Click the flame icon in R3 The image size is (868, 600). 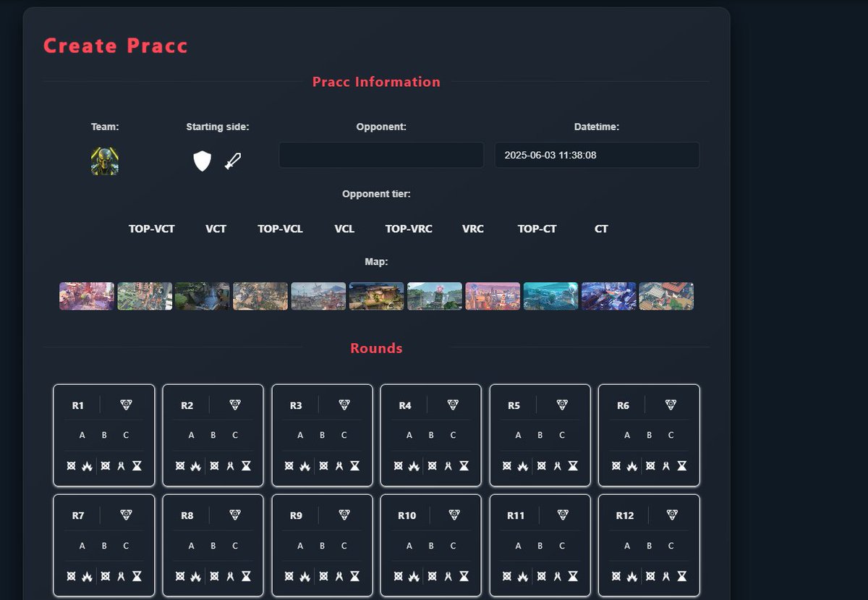(x=305, y=466)
